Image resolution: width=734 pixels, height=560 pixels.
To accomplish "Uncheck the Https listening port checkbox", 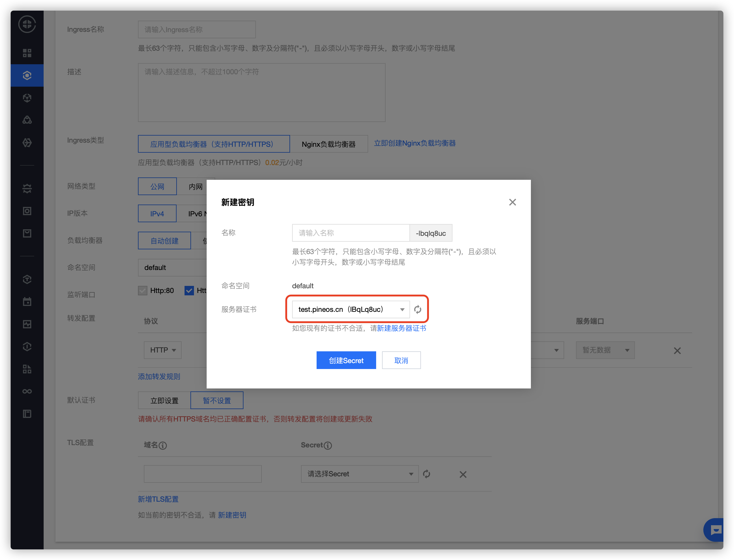I will tap(189, 291).
